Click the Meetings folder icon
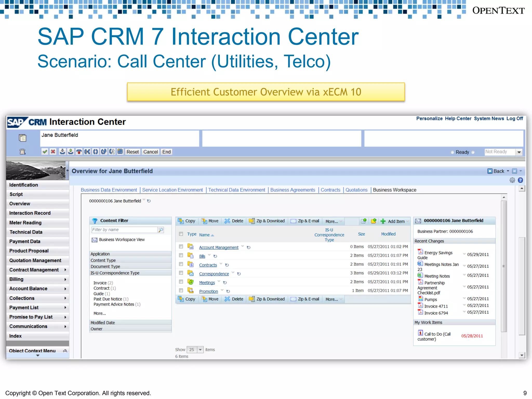 point(191,282)
